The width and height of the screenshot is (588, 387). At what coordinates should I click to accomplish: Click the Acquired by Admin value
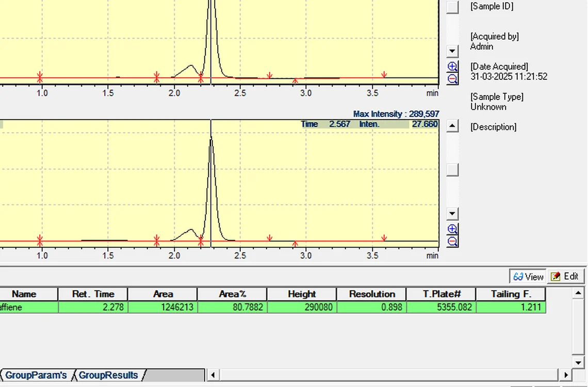tap(482, 46)
